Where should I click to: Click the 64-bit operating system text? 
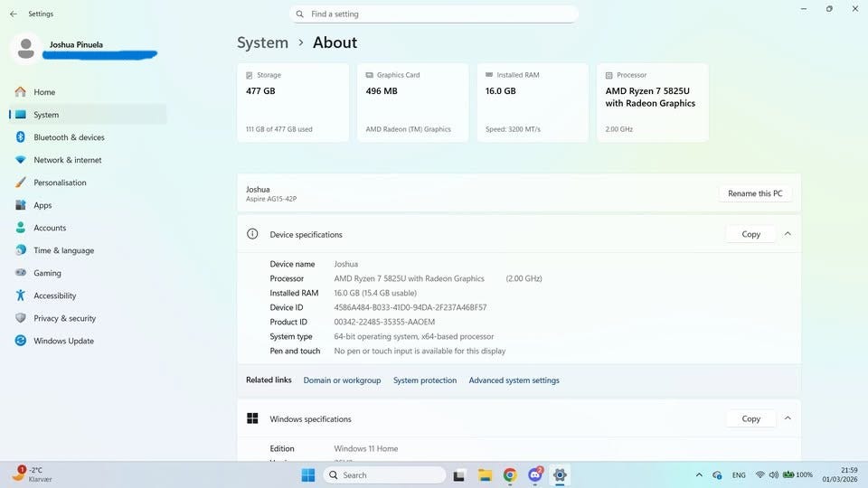(413, 336)
